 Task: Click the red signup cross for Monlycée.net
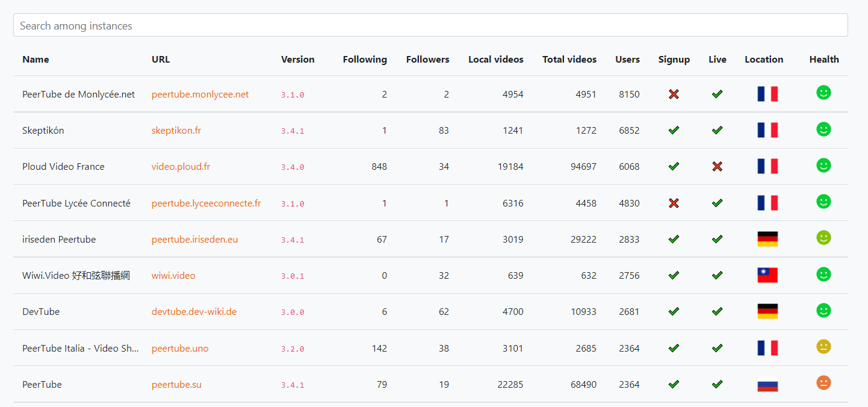[x=674, y=94]
